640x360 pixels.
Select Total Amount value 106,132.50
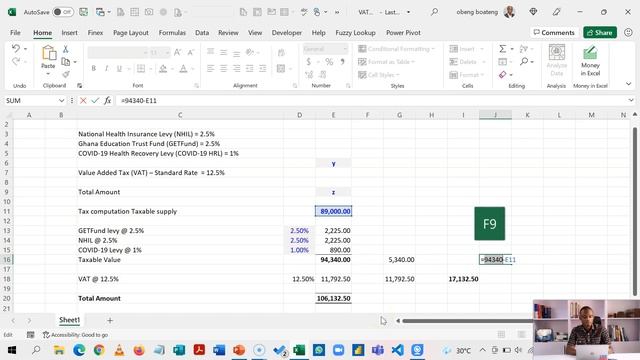[x=333, y=298]
